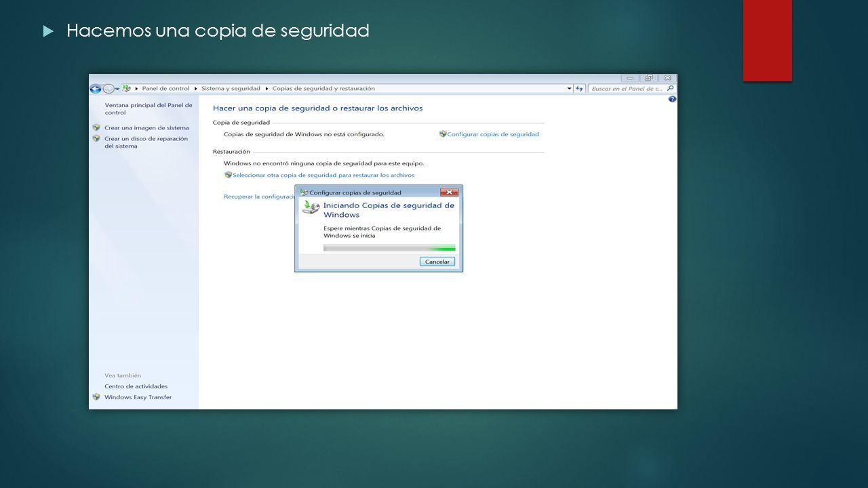Close the Control Panel window

tap(667, 78)
